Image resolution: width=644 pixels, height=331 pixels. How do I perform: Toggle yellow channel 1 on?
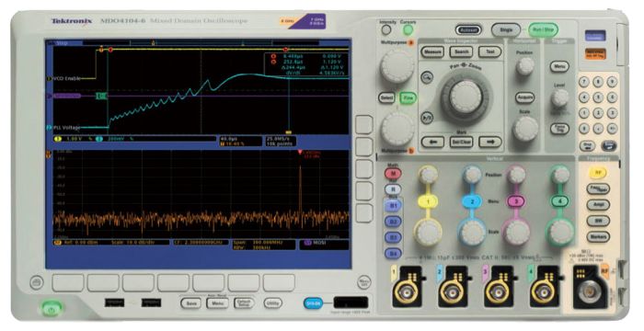pos(428,201)
